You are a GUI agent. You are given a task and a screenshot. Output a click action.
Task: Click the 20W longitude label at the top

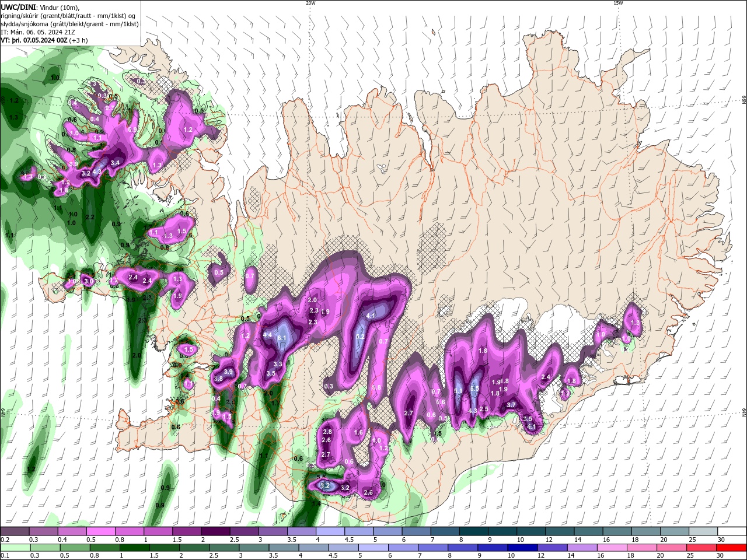310,3
